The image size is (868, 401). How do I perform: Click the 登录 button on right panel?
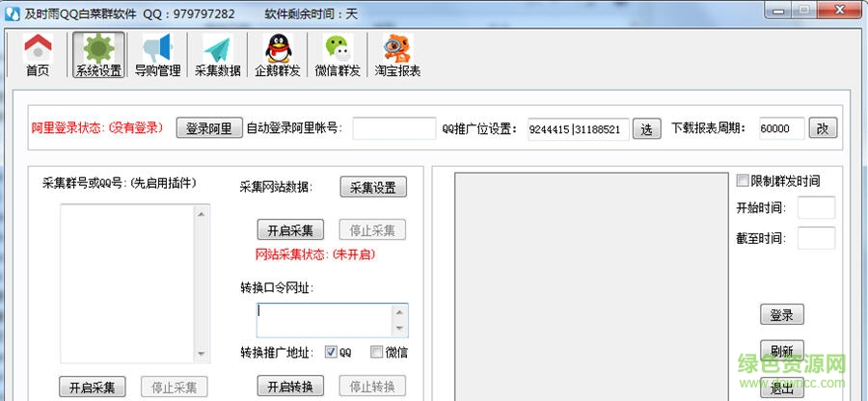point(781,314)
